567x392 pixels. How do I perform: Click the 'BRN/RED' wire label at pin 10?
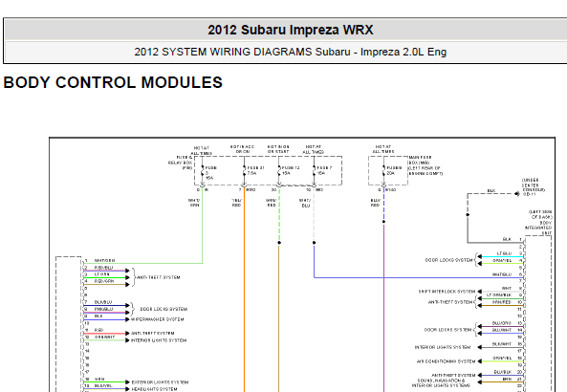pos(502,302)
